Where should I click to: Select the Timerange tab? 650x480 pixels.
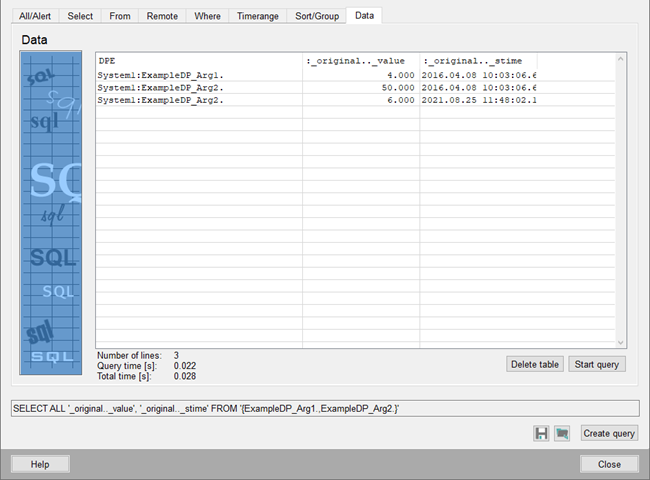[x=258, y=16]
